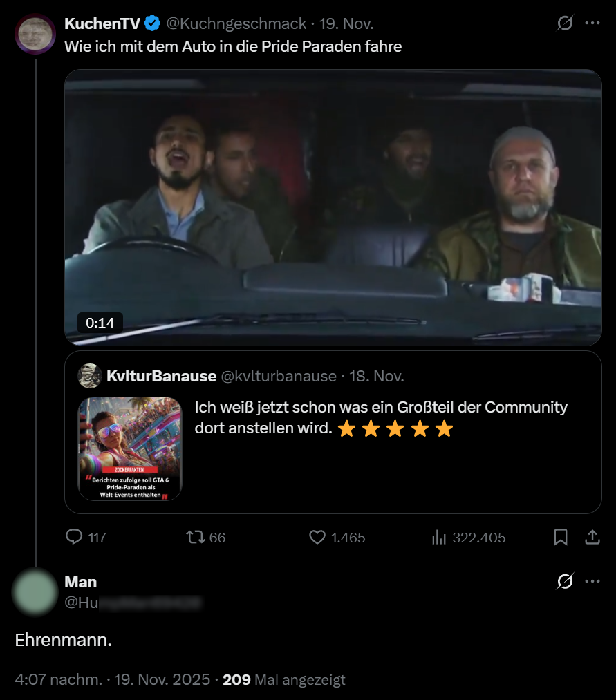Open KuchenTV's profile picture
Screen dimensions: 616x700
[x=35, y=33]
